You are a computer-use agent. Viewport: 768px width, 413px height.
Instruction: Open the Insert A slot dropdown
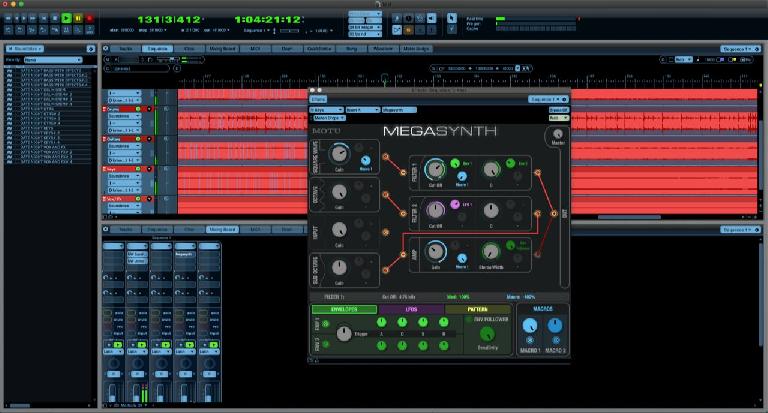[362, 110]
